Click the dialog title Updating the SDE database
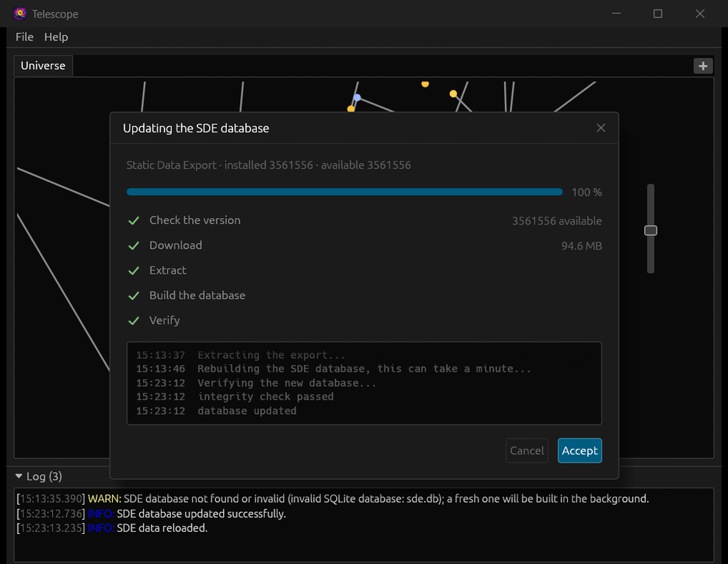The width and height of the screenshot is (728, 564). pyautogui.click(x=196, y=129)
